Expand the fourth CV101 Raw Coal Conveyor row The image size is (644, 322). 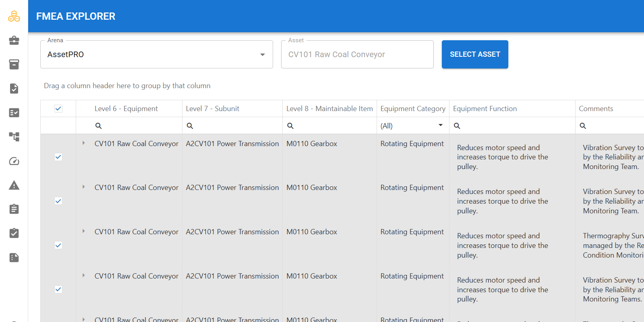(83, 275)
